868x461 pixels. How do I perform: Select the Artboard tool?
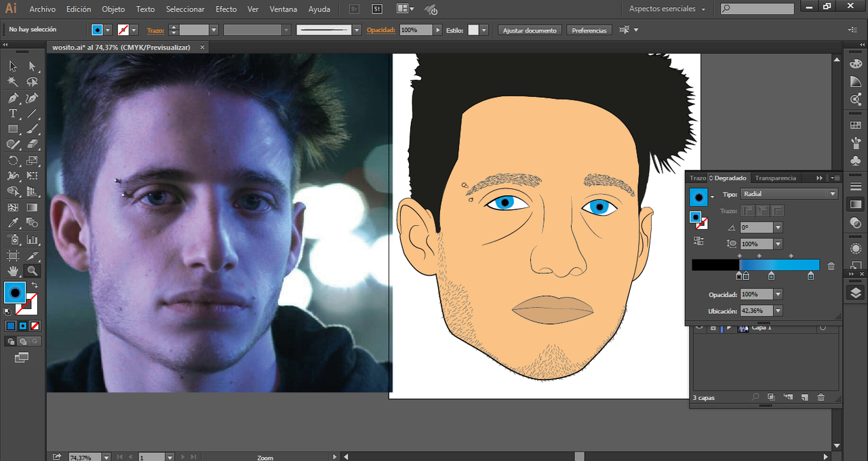coord(13,256)
